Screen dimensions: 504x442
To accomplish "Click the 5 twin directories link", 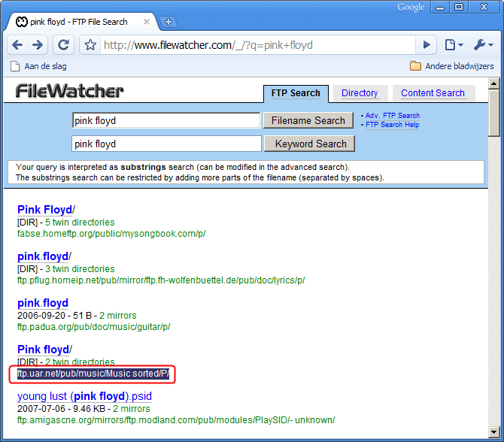I will click(x=80, y=223).
